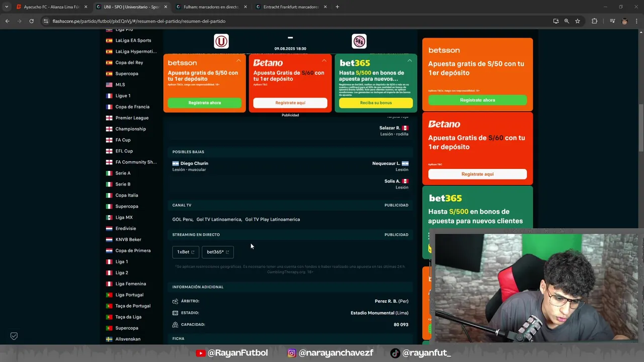Switch to the Eintracht Frankfurt tab

291,7
